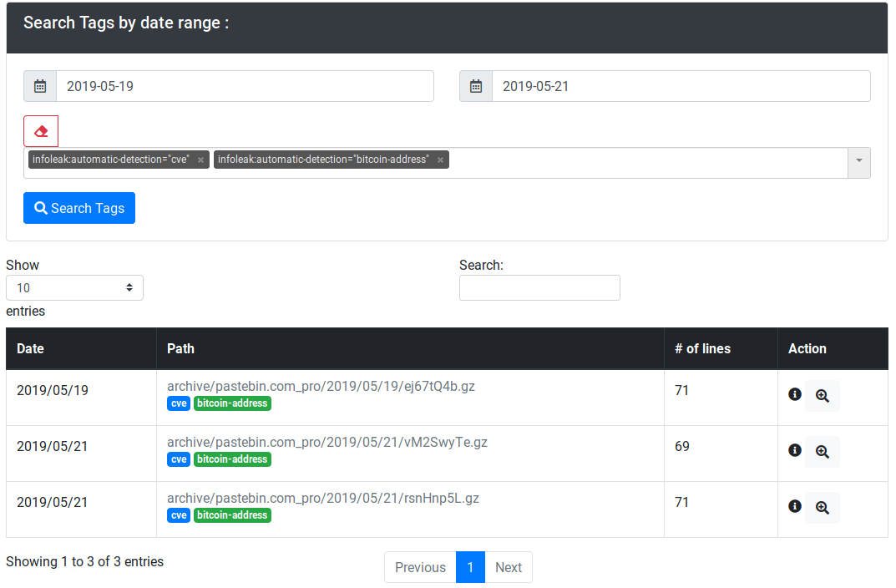Go to page 1 in pagination

[470, 567]
